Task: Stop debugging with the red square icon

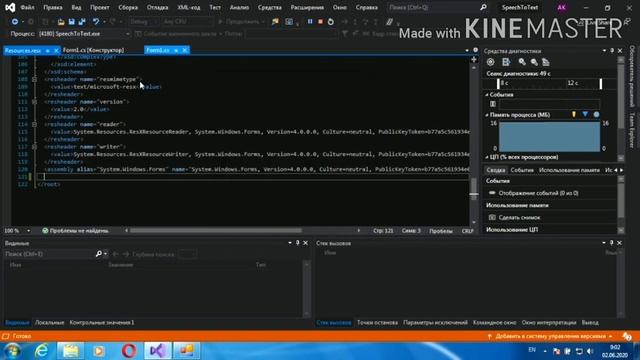Action: [x=320, y=22]
